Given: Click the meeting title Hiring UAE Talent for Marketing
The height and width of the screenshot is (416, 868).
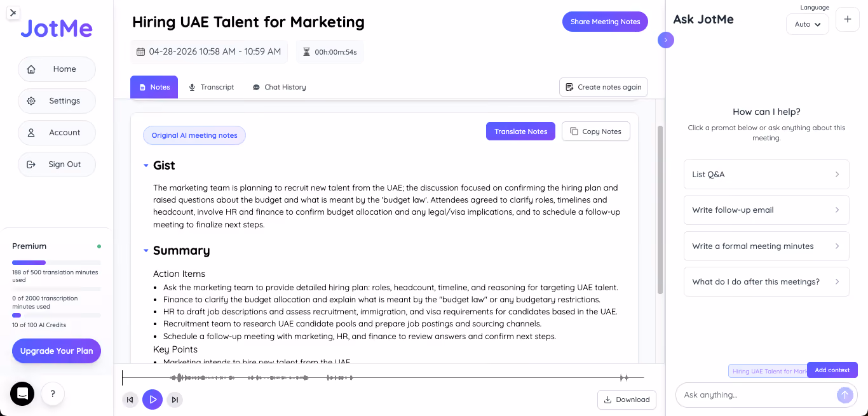Looking at the screenshot, I should coord(248,22).
